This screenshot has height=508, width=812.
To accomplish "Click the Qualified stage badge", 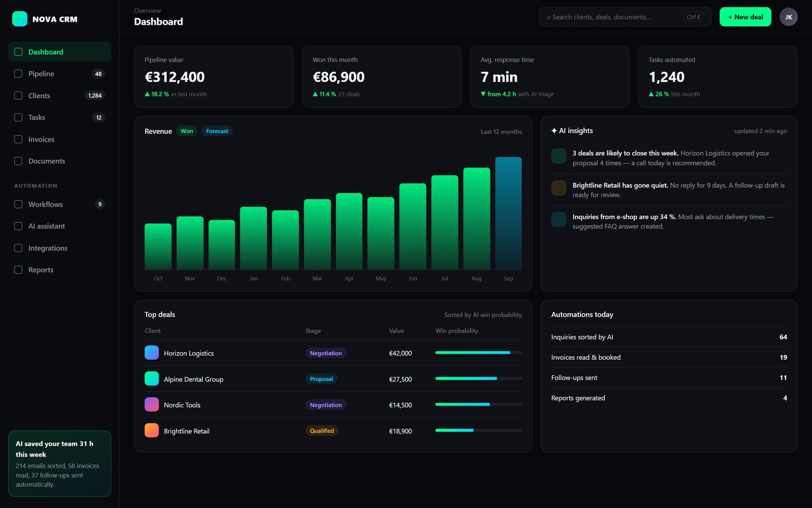I will pyautogui.click(x=322, y=431).
